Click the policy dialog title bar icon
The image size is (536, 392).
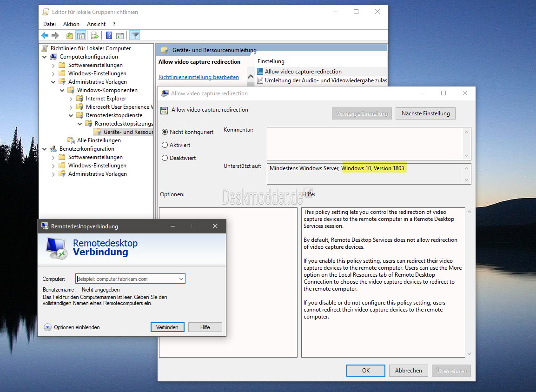point(165,93)
